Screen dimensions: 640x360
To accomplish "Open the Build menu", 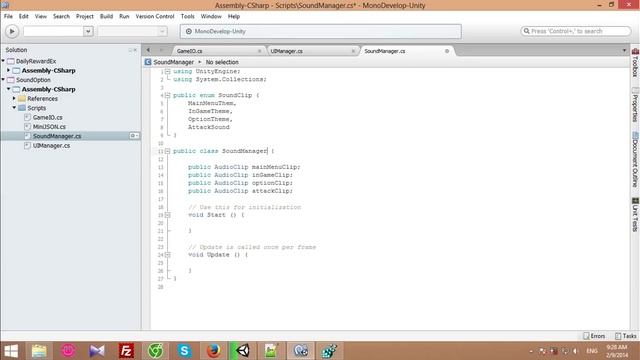I will click(x=106, y=16).
